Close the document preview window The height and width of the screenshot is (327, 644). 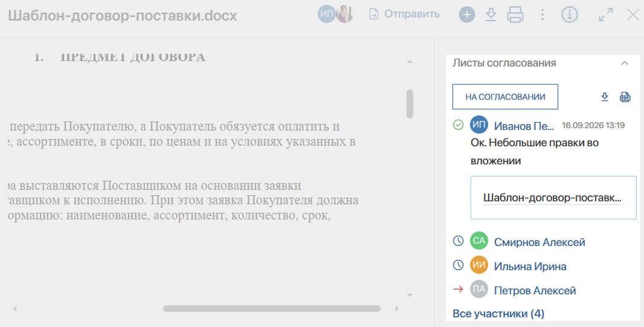(633, 15)
